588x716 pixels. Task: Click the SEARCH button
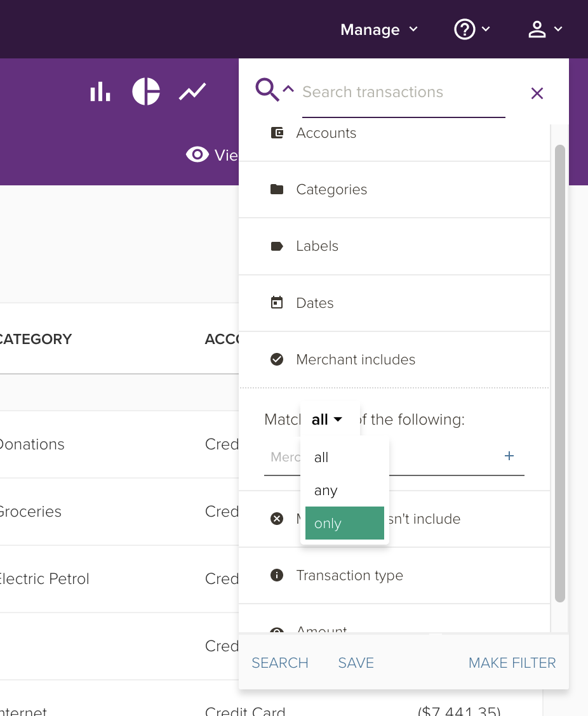280,663
